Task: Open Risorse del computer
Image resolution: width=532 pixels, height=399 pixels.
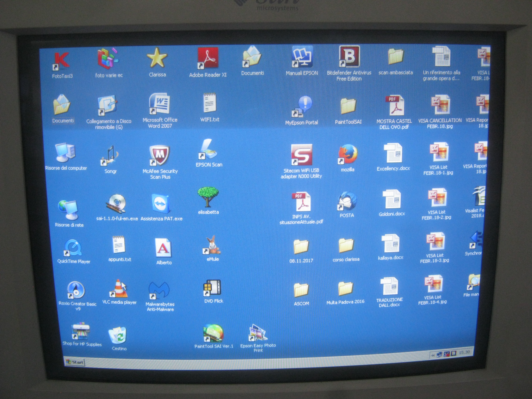Action: point(65,152)
